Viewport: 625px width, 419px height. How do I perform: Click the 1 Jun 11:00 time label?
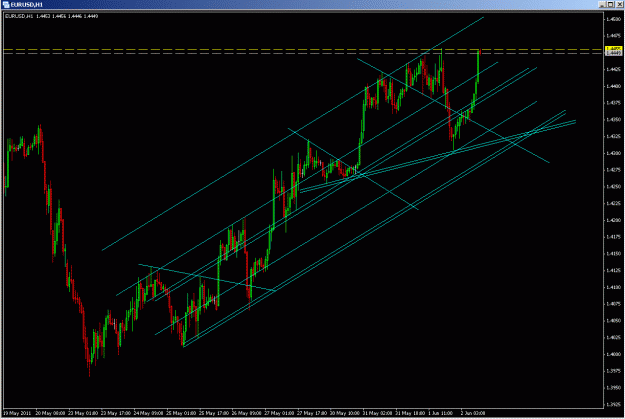(x=440, y=413)
